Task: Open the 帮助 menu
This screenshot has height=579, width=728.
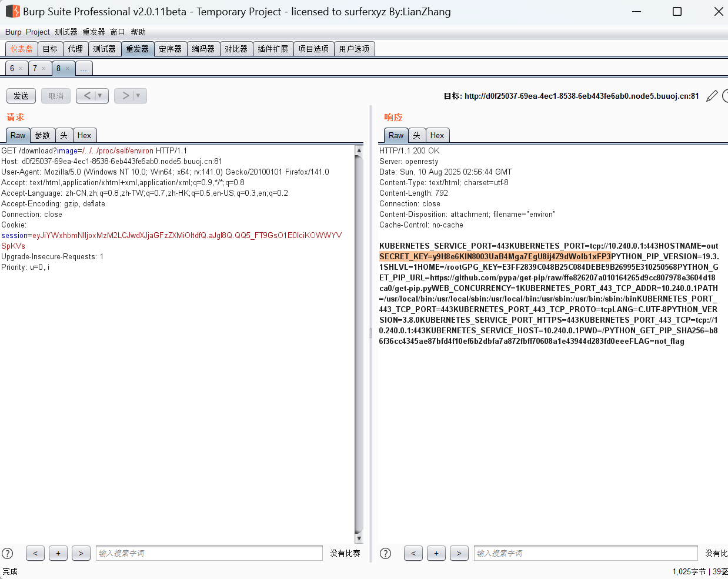Action: tap(138, 32)
